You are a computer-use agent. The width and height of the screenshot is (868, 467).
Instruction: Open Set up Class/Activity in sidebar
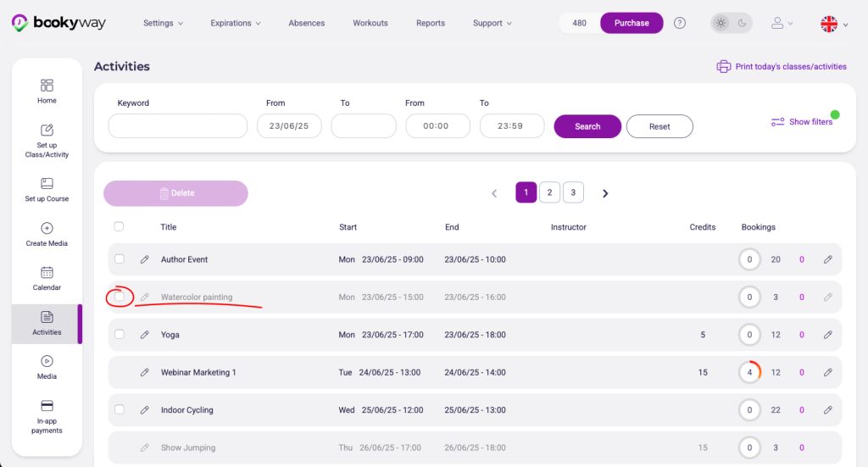(x=47, y=140)
